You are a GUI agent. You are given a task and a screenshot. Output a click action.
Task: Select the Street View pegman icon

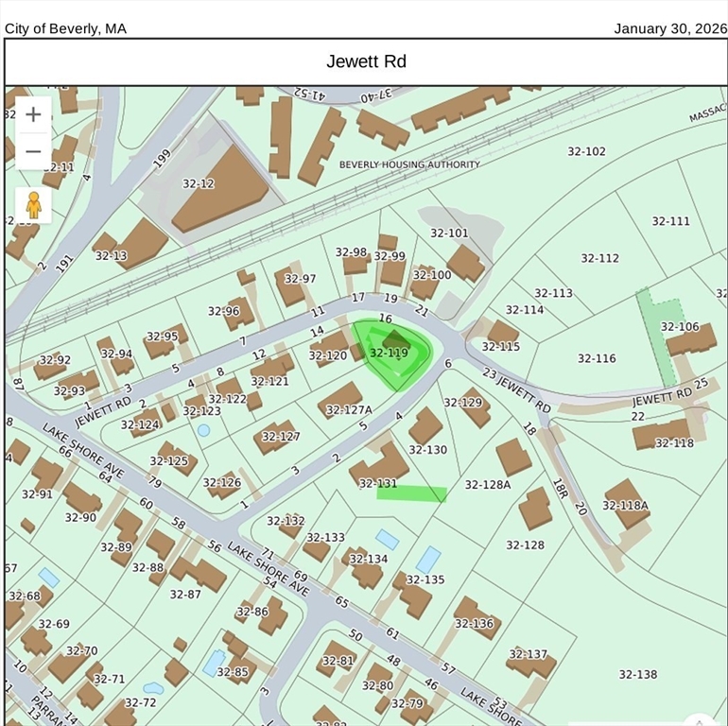(33, 204)
